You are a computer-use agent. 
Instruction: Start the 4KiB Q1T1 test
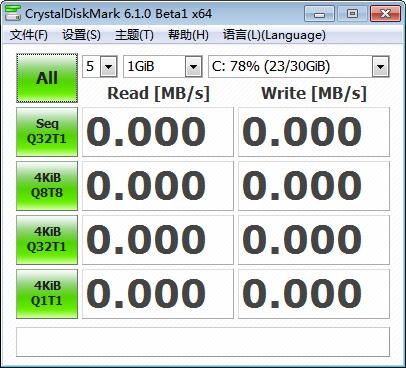click(x=47, y=294)
